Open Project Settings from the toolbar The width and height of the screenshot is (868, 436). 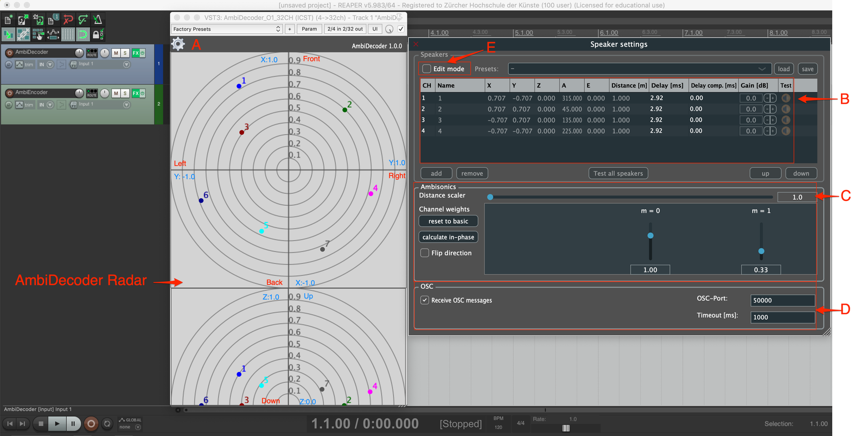[53, 20]
